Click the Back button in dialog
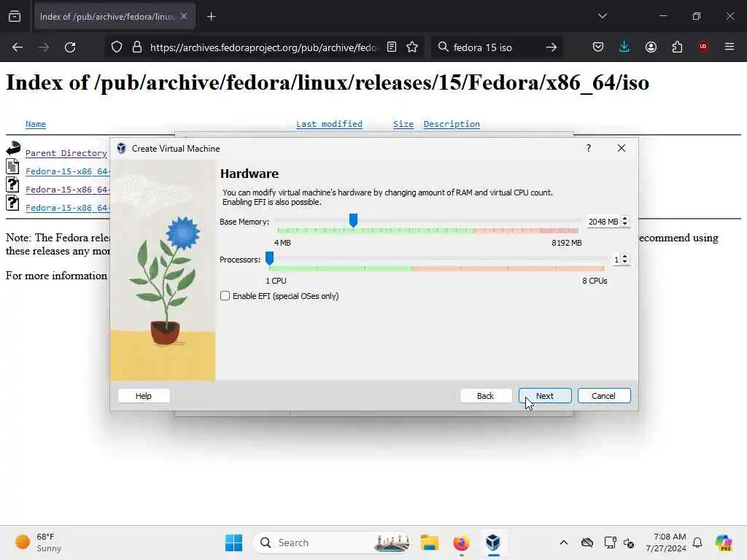 [x=485, y=396]
